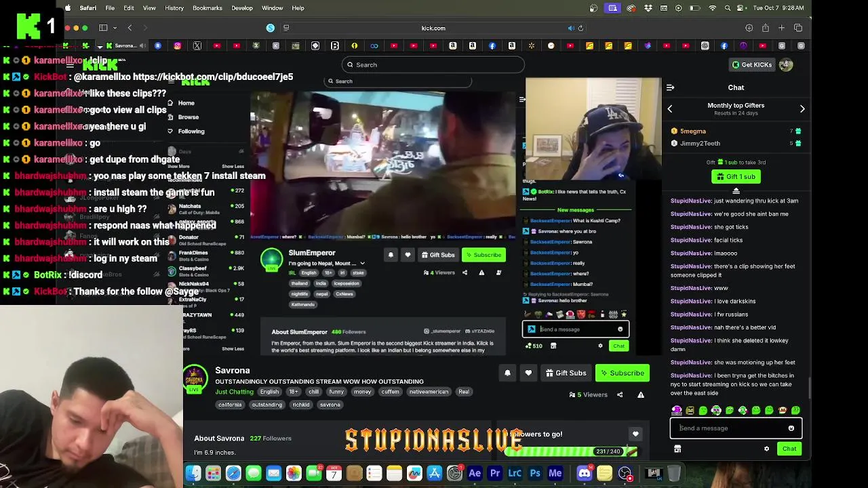Open embedded chat settings gear
The image size is (868, 488).
tap(600, 346)
